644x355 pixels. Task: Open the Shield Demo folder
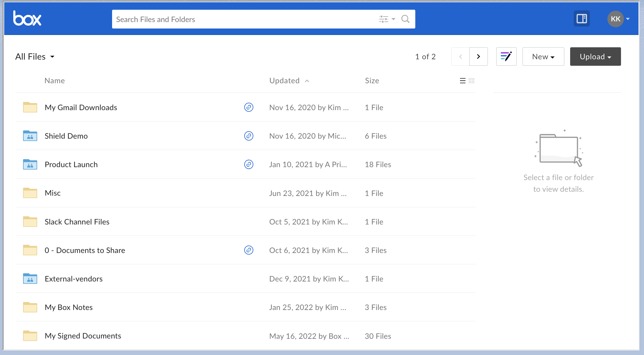[x=66, y=136]
